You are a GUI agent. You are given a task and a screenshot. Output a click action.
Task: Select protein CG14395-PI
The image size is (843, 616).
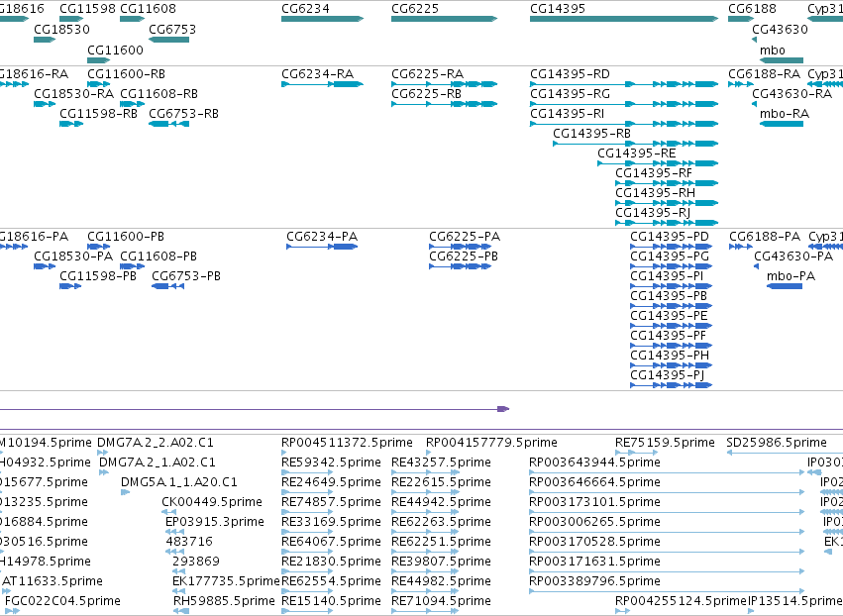click(x=671, y=286)
